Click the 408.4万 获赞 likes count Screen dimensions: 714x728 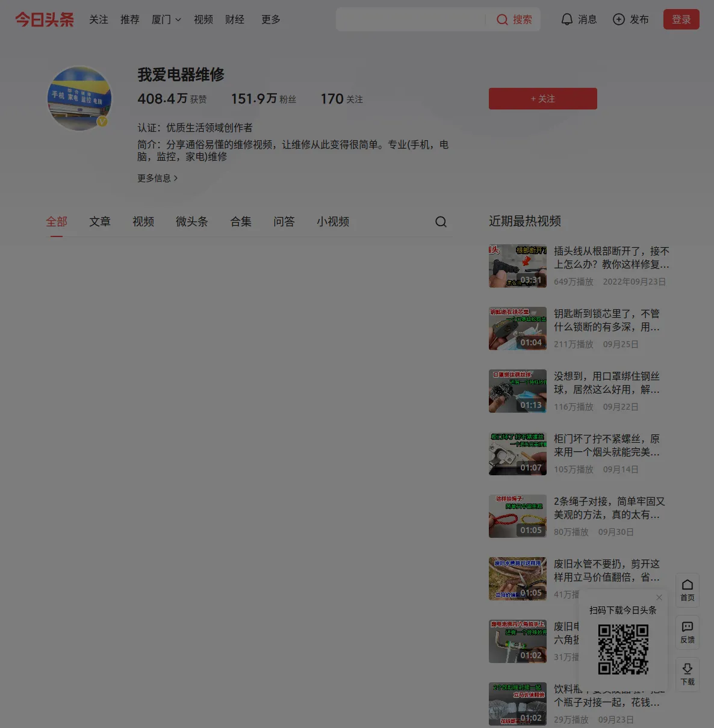[x=172, y=99]
